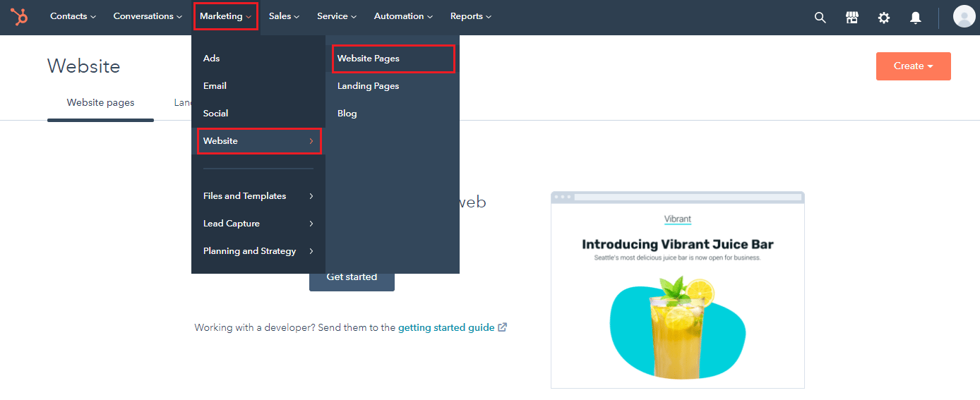Open the notifications bell icon
980x400 pixels.
[916, 17]
